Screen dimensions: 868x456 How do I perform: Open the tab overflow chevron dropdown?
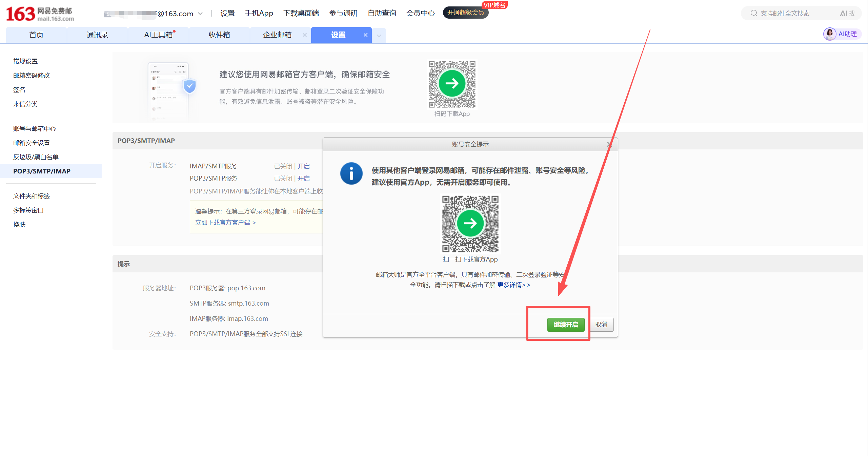click(379, 35)
